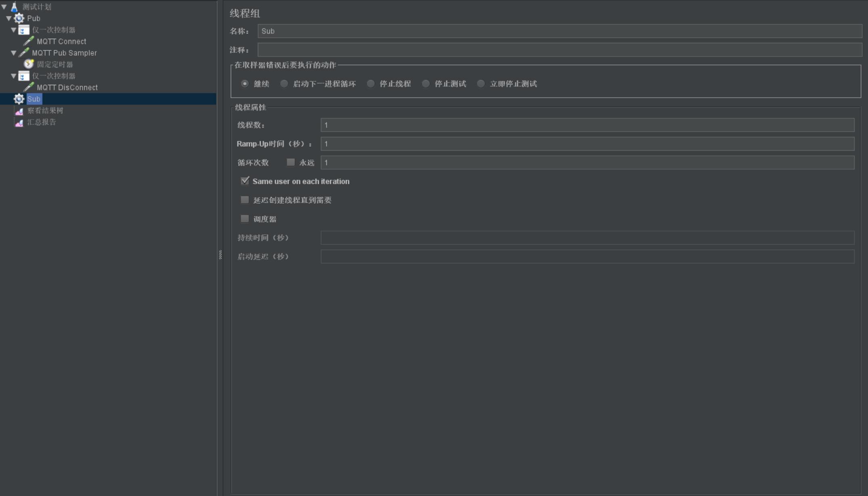Select MQTT DisConnect in the tree
868x496 pixels.
(67, 87)
